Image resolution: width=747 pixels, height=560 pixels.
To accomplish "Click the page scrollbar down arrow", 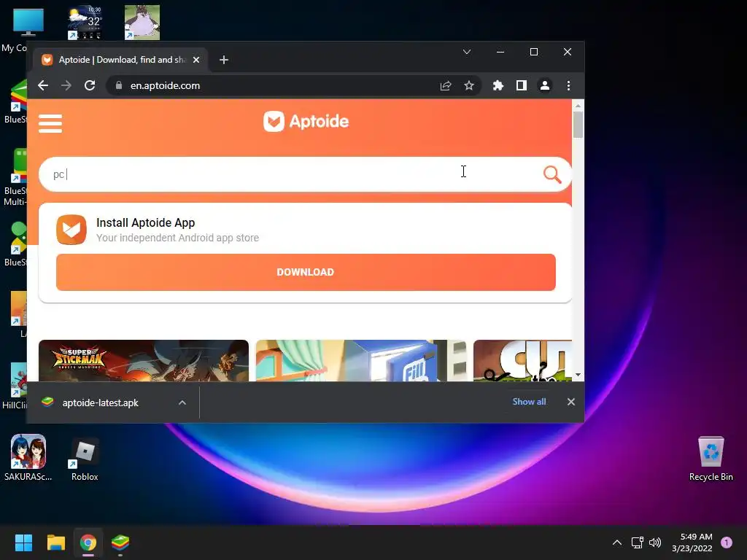I will click(578, 376).
